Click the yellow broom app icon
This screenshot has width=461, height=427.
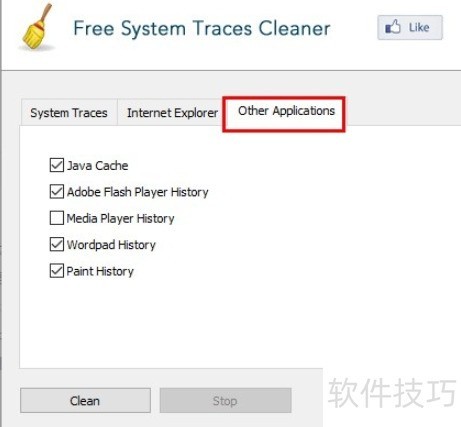(37, 26)
